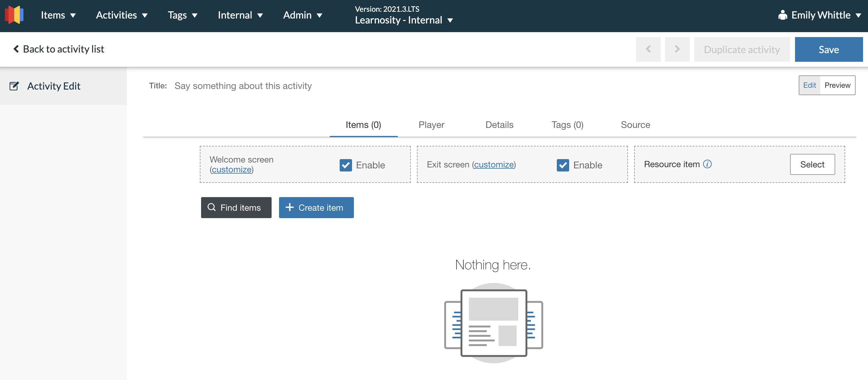
Task: Click the user profile icon
Action: [x=782, y=15]
